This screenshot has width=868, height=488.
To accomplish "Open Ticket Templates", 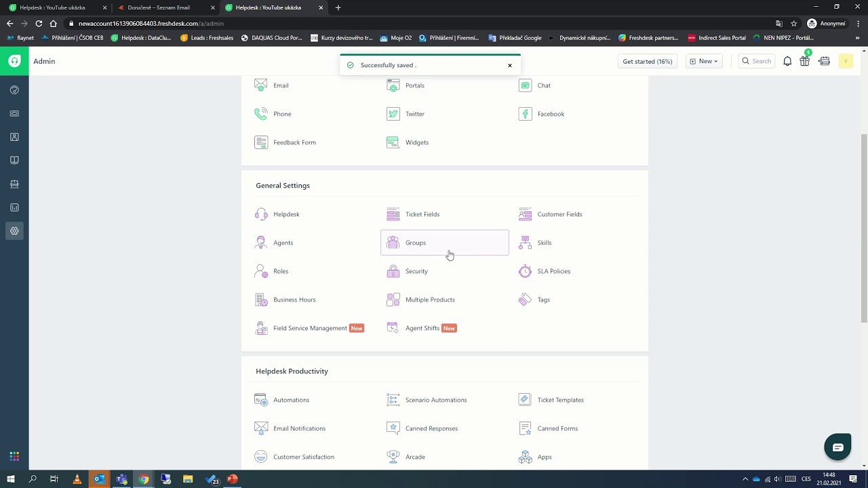I will [x=551, y=400].
